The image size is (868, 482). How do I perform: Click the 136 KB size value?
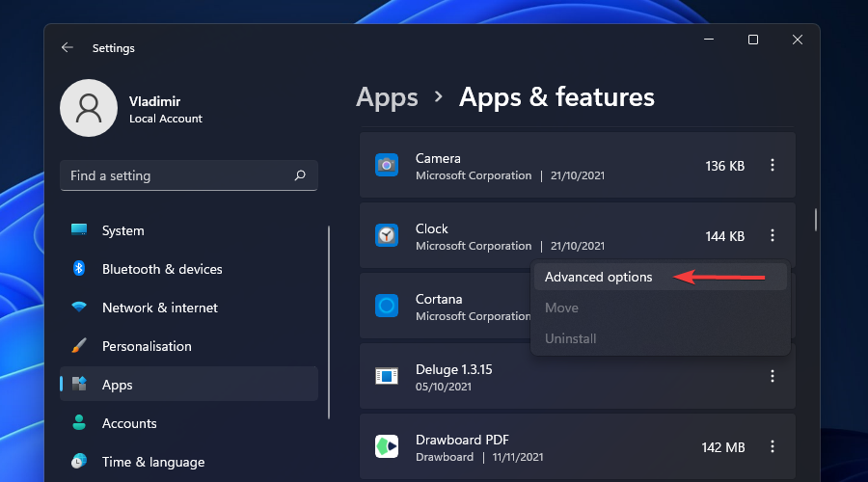(724, 166)
